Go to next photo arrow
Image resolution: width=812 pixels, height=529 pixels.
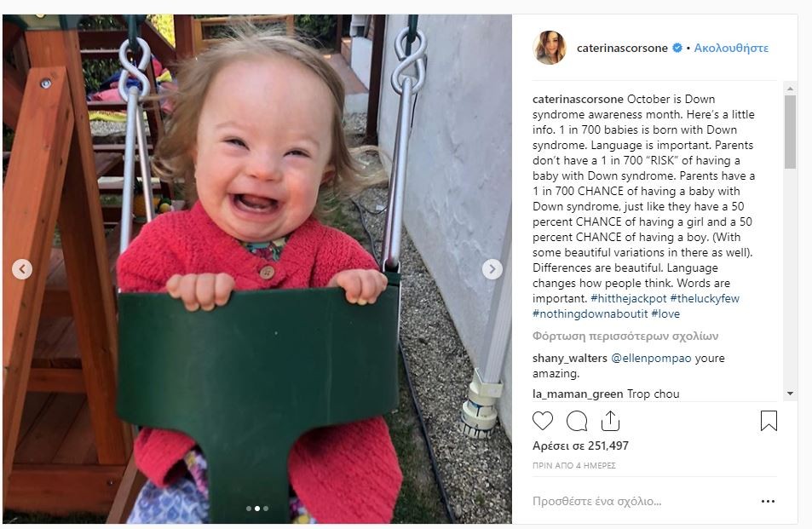coord(492,269)
